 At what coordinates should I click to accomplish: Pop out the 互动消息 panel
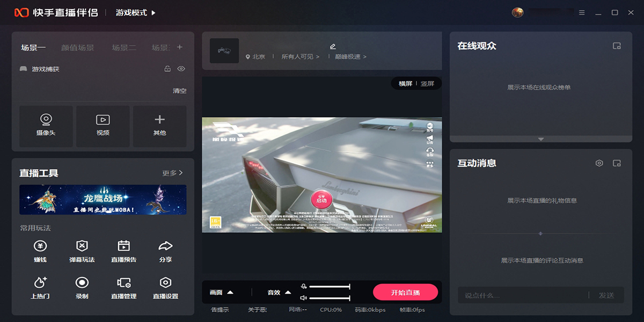pyautogui.click(x=617, y=163)
